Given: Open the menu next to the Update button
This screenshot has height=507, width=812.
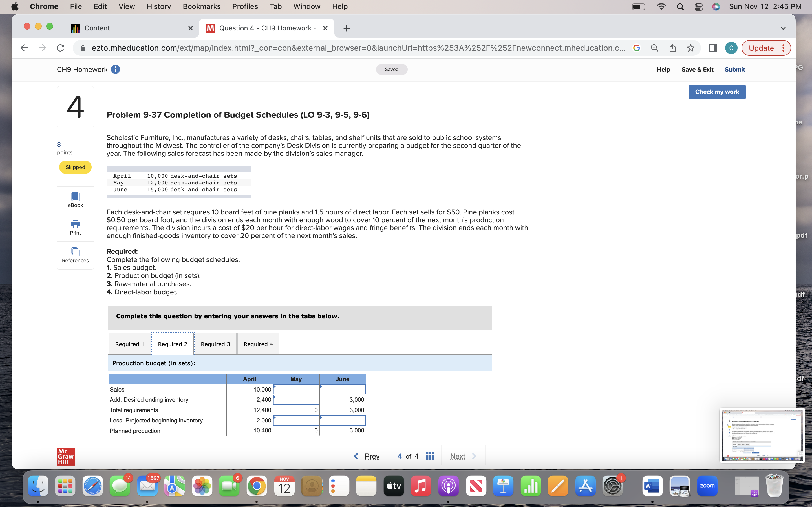Looking at the screenshot, I should click(x=783, y=48).
